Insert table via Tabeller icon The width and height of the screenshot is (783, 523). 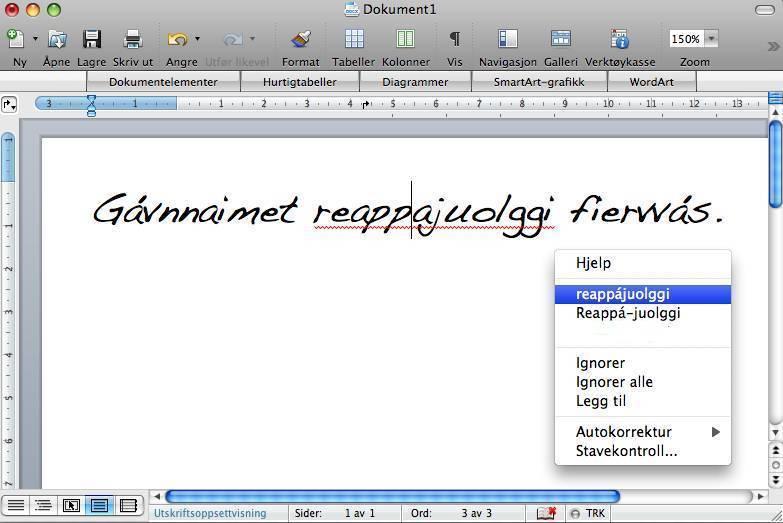(x=354, y=39)
